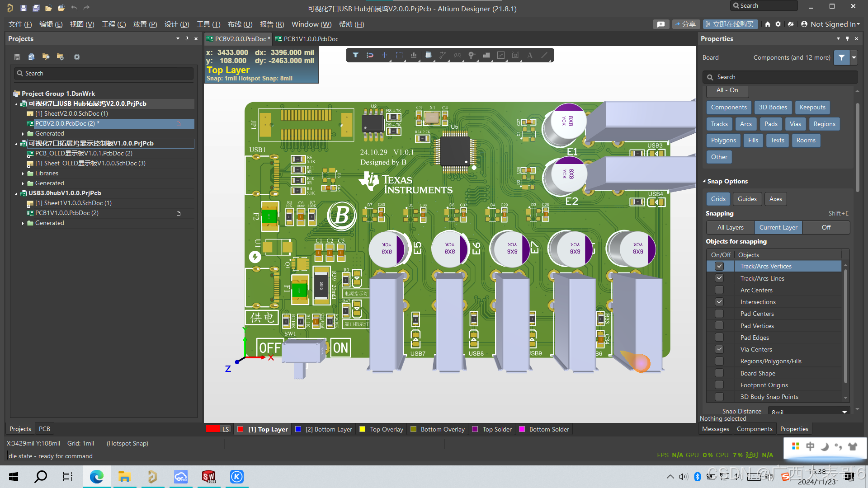Set snapping to All Layers
Image resolution: width=868 pixels, height=488 pixels.
point(730,227)
